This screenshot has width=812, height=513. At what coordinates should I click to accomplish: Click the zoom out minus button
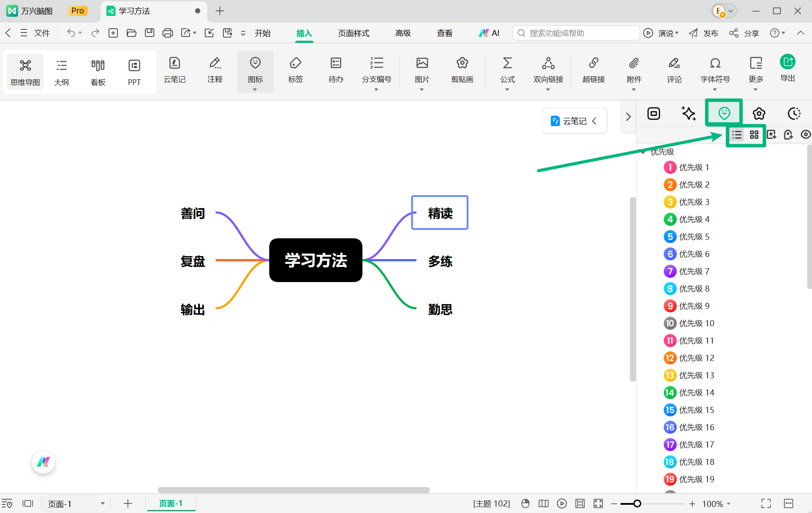pos(614,503)
